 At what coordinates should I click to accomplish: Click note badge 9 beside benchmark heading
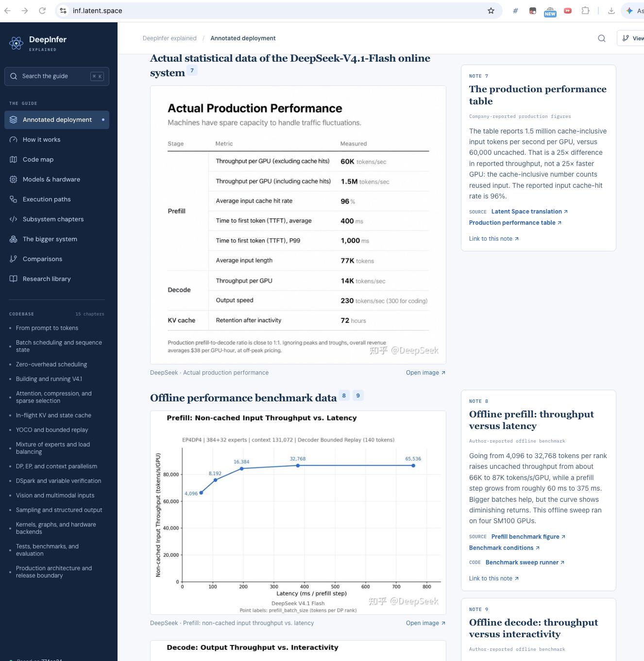[358, 396]
